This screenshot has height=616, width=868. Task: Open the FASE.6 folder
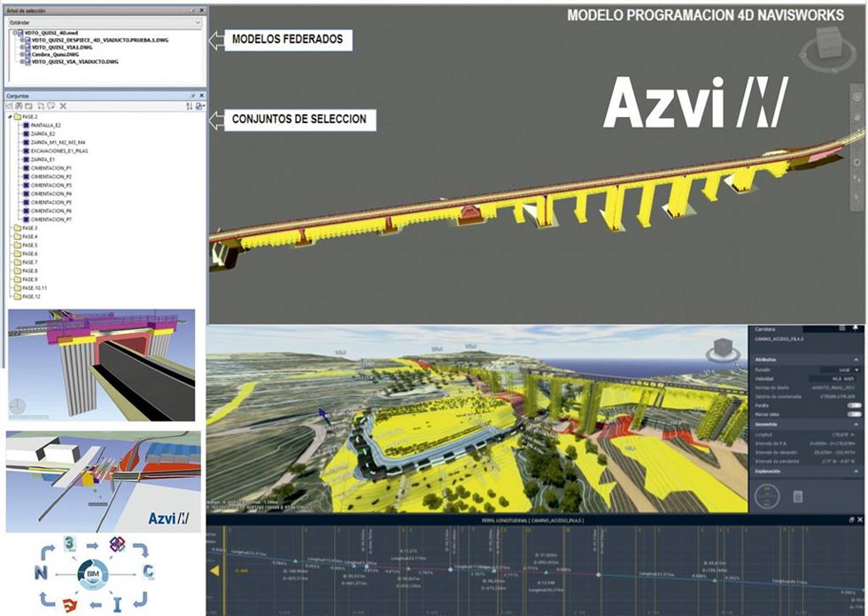[x=26, y=253]
